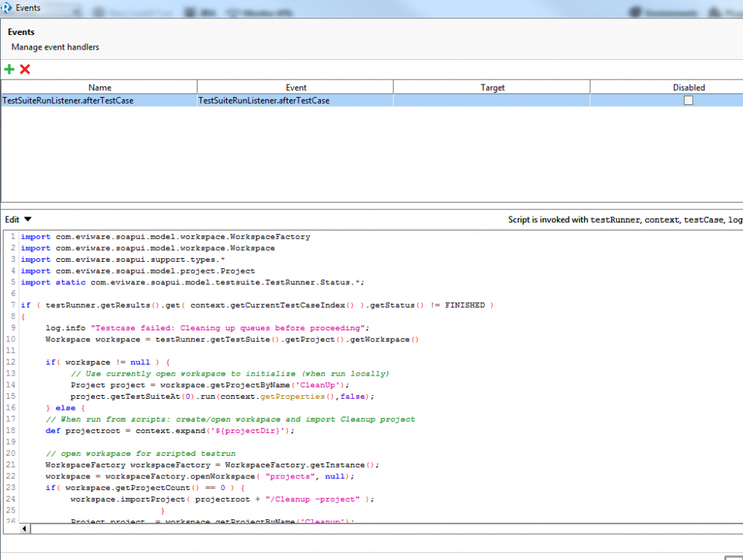
Task: Place cursor on 'import static' line 5
Action: [192, 282]
